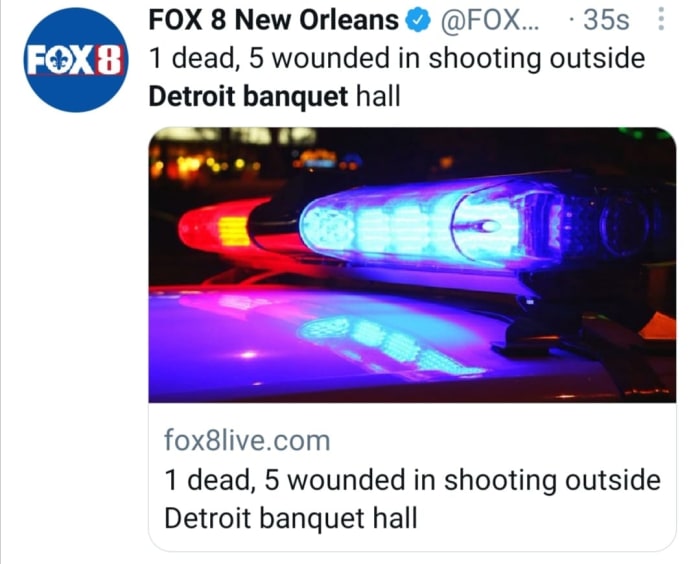Click the fleur-de-lis in the FOX8 logo
Screen dimensions: 700x564
(x=59, y=61)
